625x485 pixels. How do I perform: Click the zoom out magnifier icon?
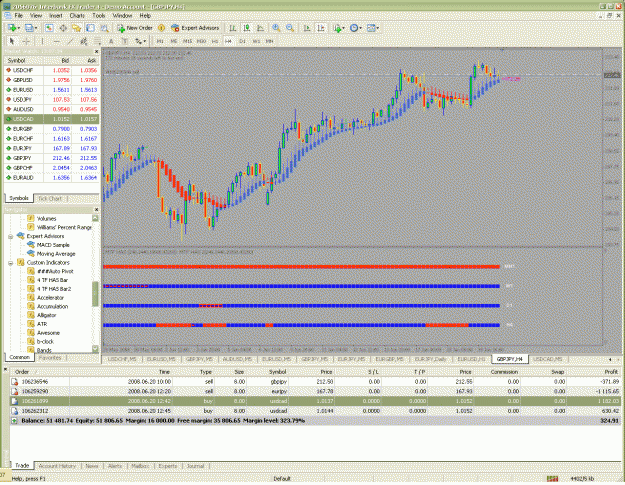pyautogui.click(x=290, y=28)
